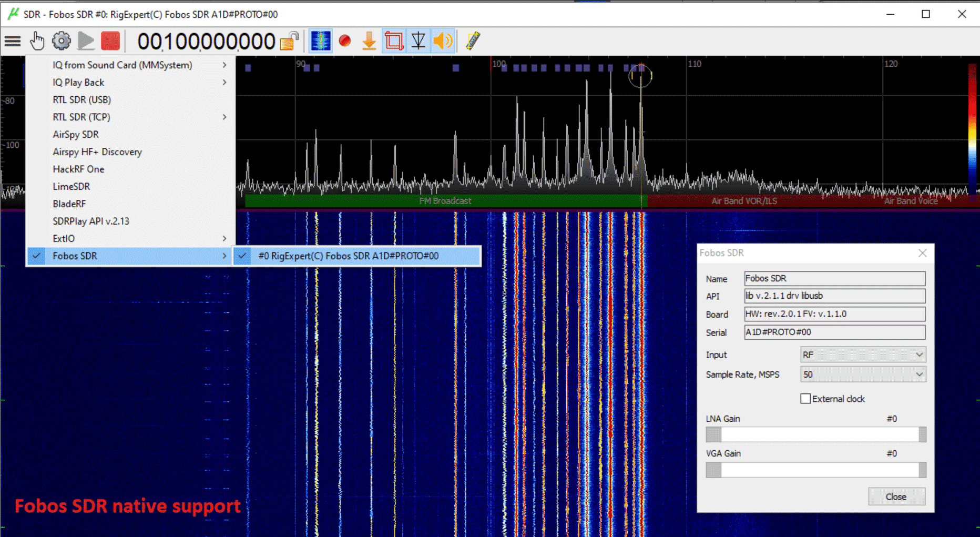The image size is (980, 537).
Task: Select Airspy HF+ Discovery device
Action: tap(130, 152)
